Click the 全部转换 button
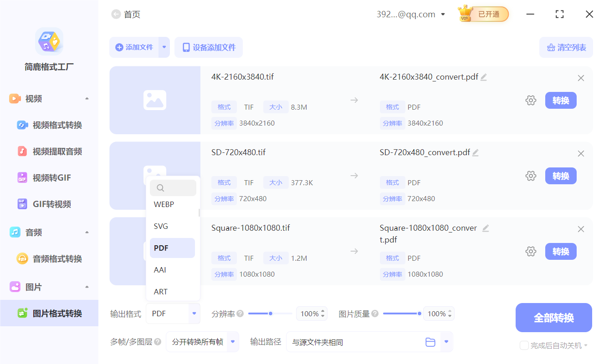 (x=553, y=318)
